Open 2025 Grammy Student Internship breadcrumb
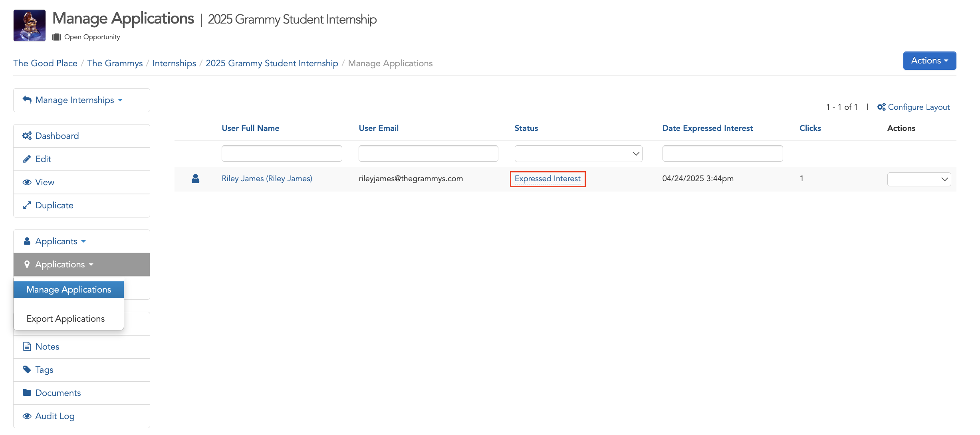 (x=272, y=63)
